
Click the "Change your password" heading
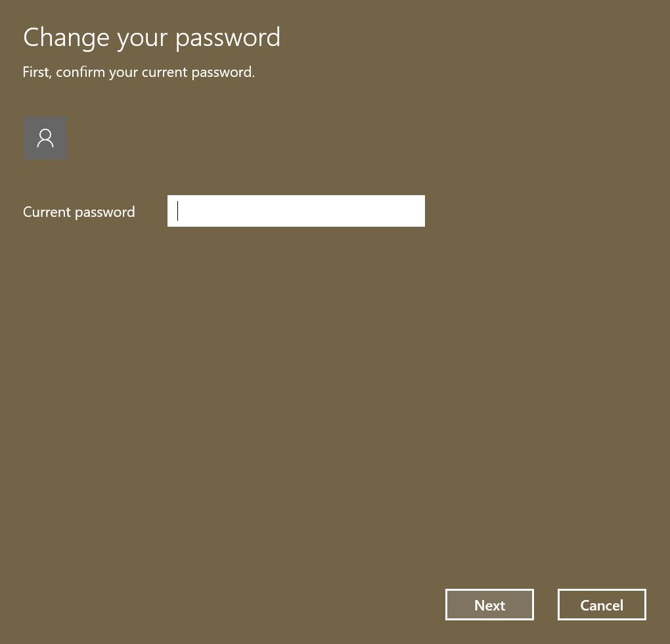[152, 38]
